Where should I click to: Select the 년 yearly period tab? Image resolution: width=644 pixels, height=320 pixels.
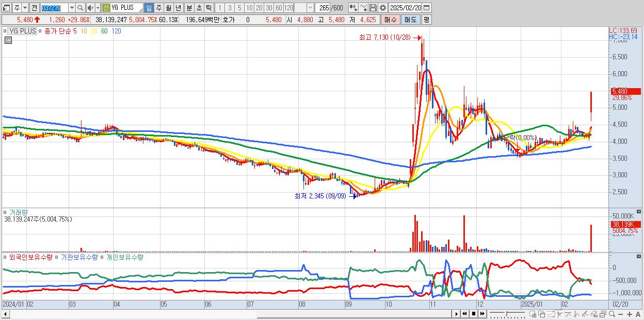179,8
